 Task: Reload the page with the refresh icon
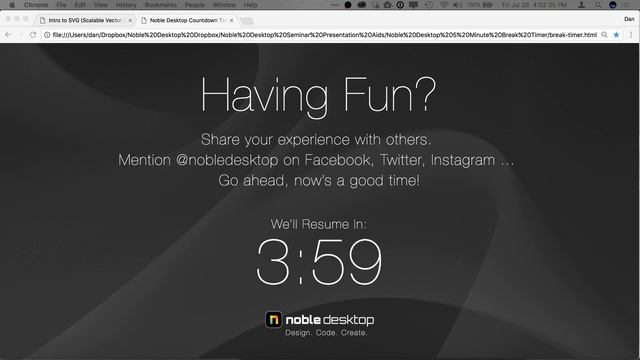coord(33,35)
